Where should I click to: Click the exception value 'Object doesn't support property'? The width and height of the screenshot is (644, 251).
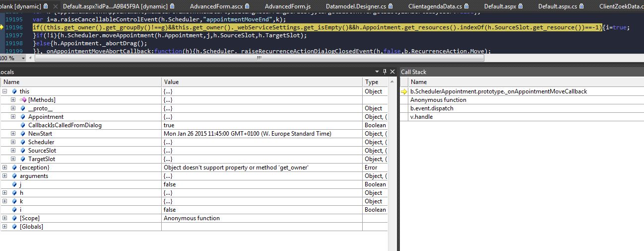point(236,167)
